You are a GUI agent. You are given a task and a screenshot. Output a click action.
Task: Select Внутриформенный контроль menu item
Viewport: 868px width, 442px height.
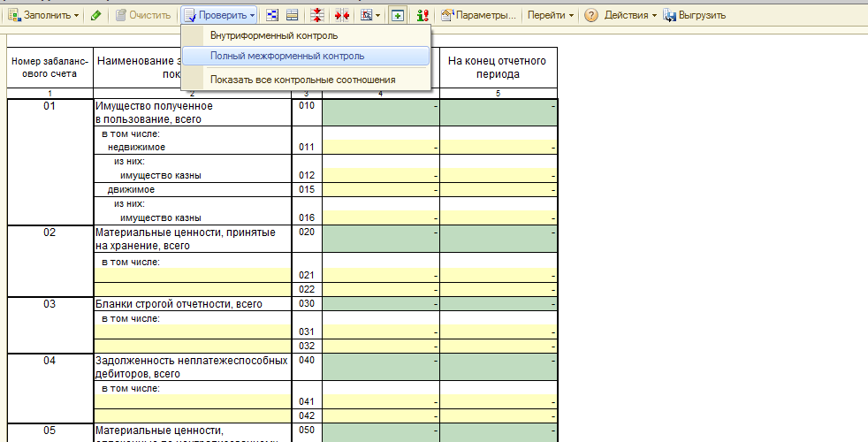306,36
